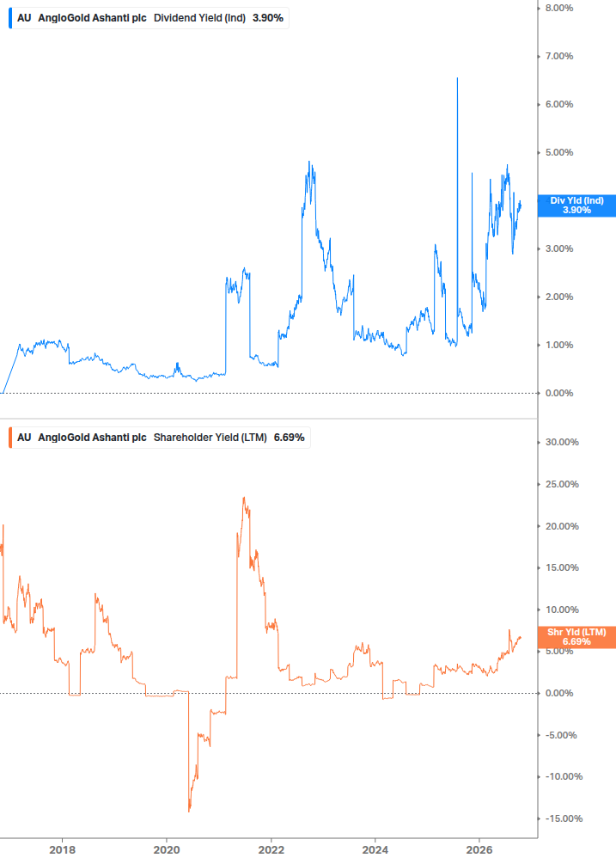Select the orange Shr Yld (LTM) 6.69% tag
The width and height of the screenshot is (616, 864).
point(576,637)
